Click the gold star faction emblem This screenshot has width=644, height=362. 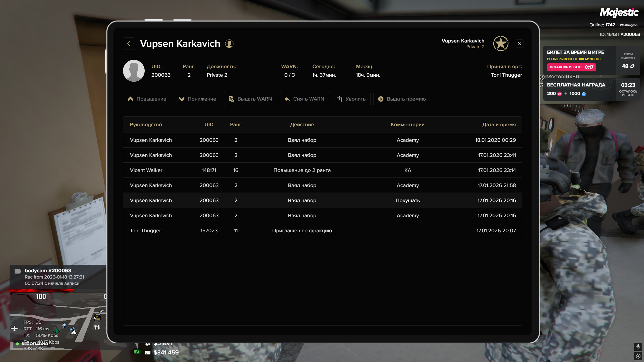[x=501, y=43]
